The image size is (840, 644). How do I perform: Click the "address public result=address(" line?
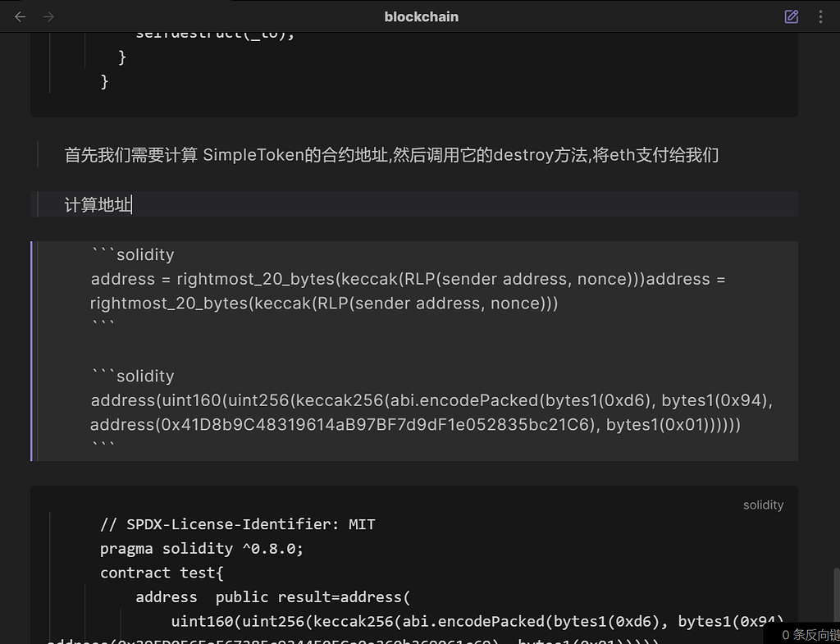272,597
